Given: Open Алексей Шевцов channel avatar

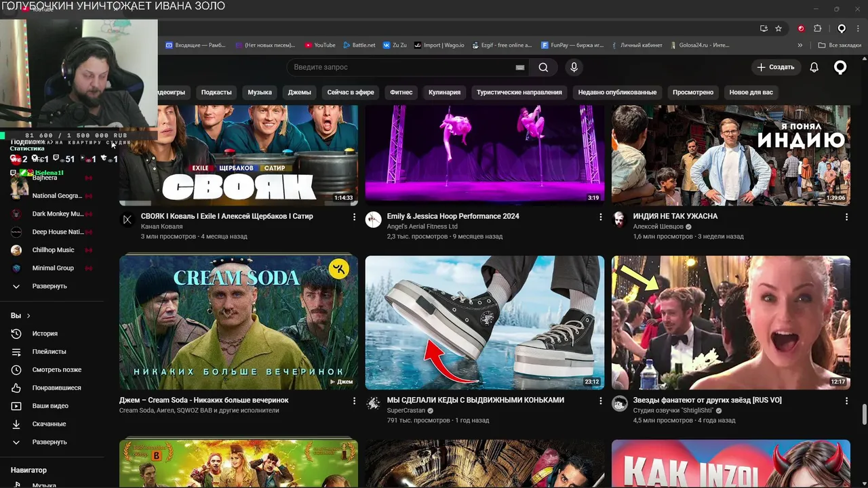Looking at the screenshot, I should pos(619,220).
